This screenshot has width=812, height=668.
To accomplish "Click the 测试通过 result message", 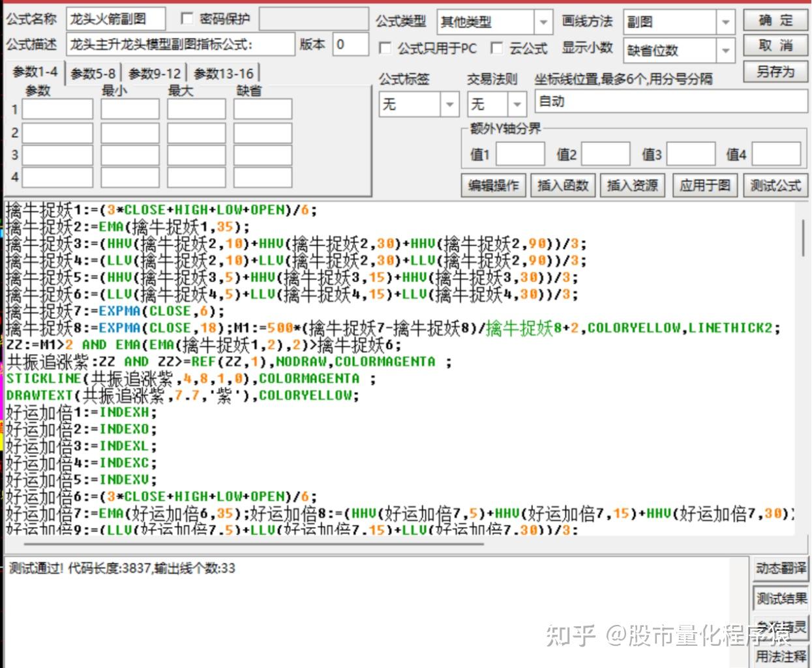I will pos(122,568).
